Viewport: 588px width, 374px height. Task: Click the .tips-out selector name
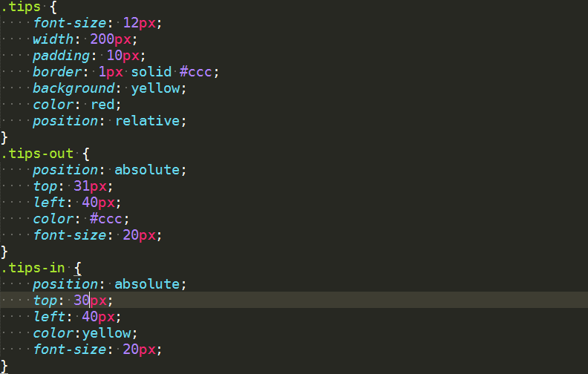tap(38, 154)
